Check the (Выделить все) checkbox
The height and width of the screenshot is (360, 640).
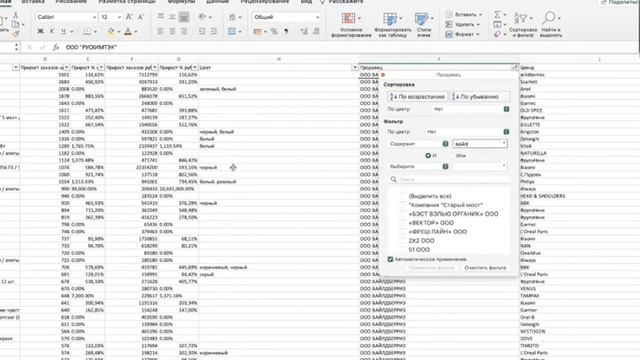[402, 196]
